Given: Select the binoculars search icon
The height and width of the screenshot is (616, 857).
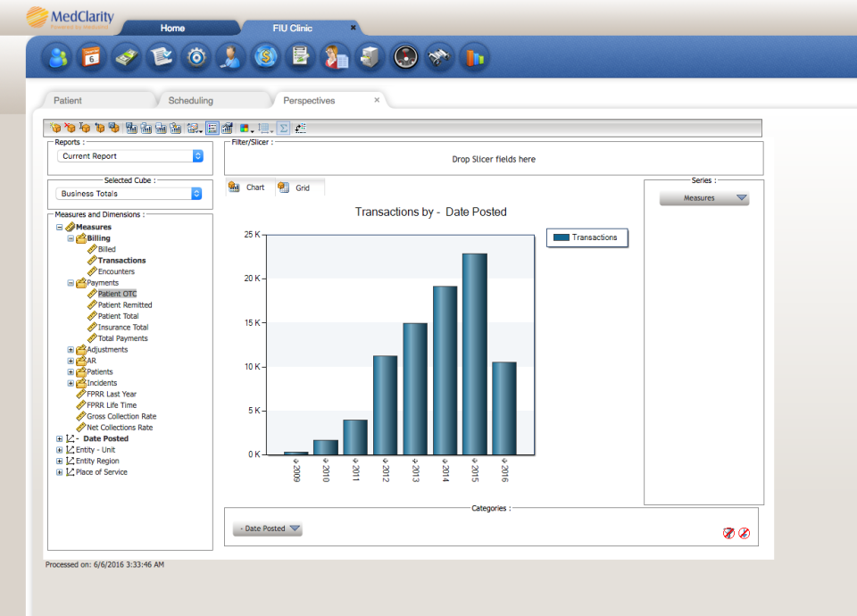Looking at the screenshot, I should pos(440,56).
